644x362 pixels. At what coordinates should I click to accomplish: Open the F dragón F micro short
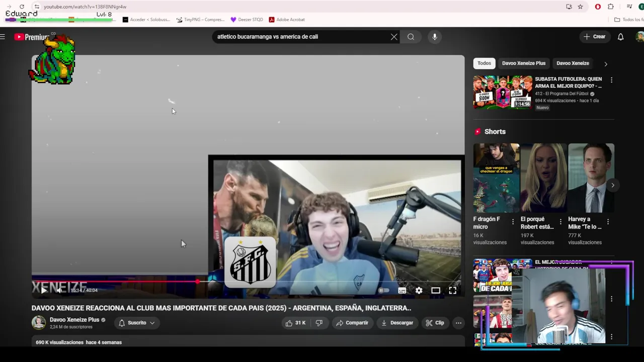click(496, 178)
